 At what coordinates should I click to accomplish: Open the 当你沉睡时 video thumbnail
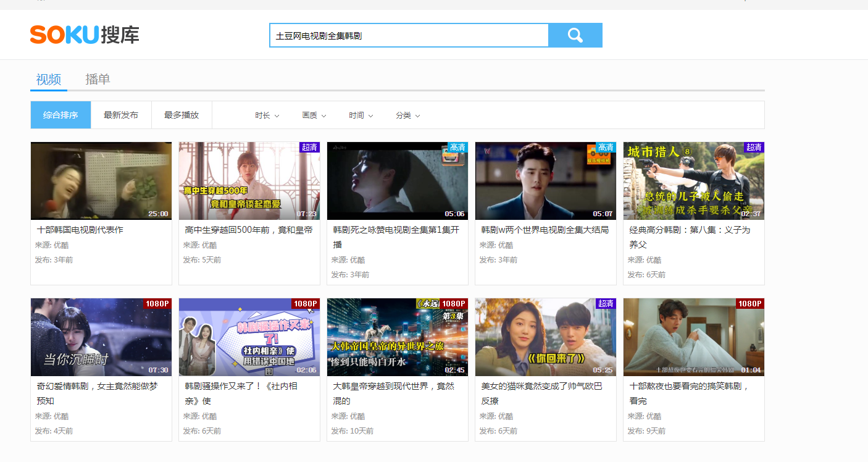101,337
